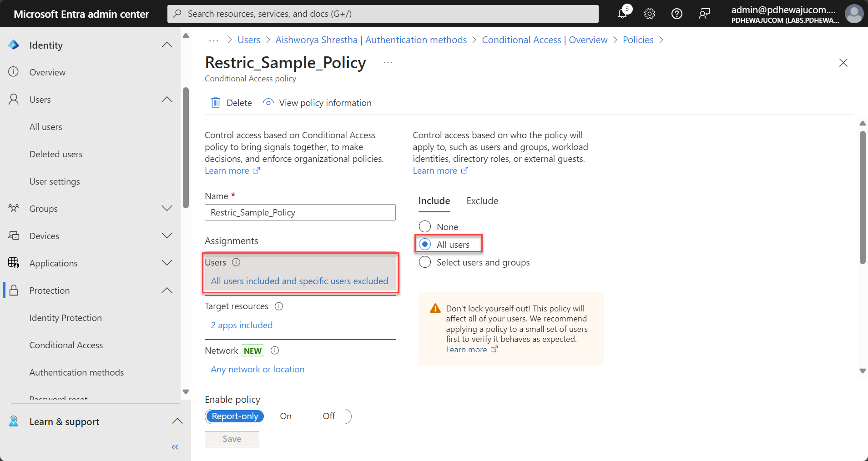Open the notifications bell icon

click(x=622, y=14)
